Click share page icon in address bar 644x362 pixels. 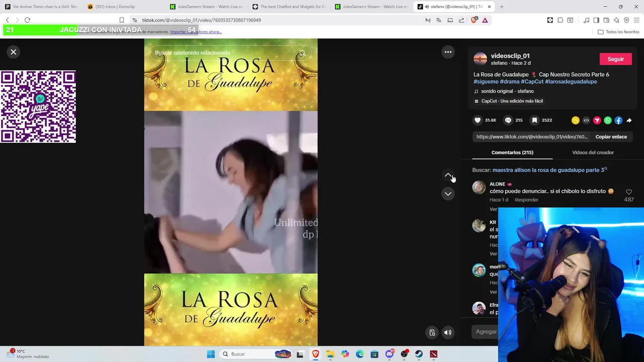coord(461,20)
